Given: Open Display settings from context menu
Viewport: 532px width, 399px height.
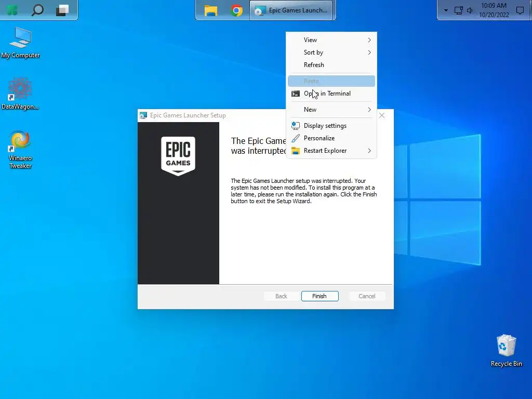Looking at the screenshot, I should pyautogui.click(x=331, y=126).
